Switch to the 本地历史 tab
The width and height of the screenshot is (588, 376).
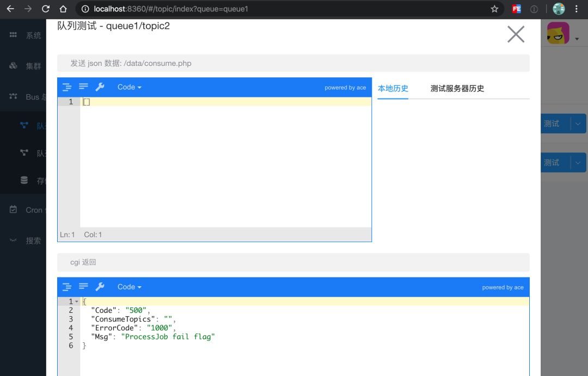coord(393,89)
